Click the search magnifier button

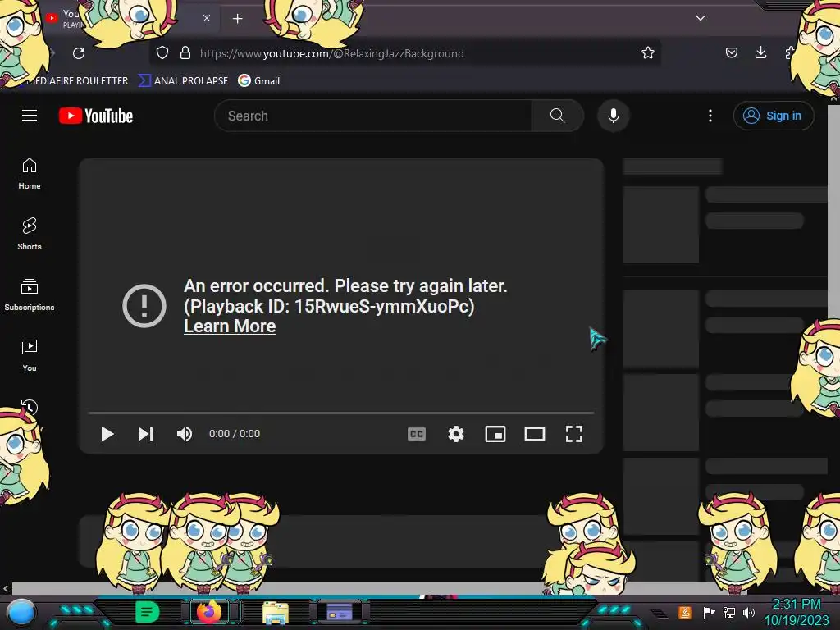(557, 116)
